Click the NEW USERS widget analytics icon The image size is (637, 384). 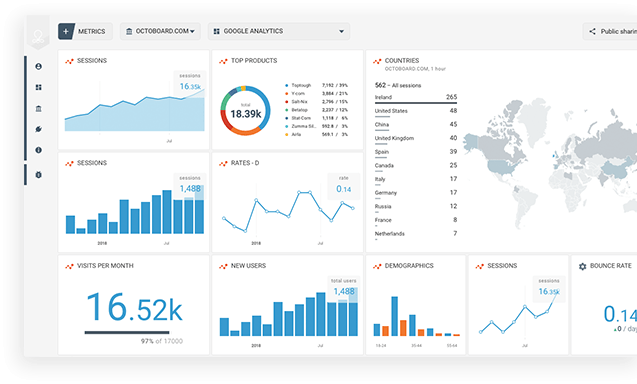click(x=223, y=267)
